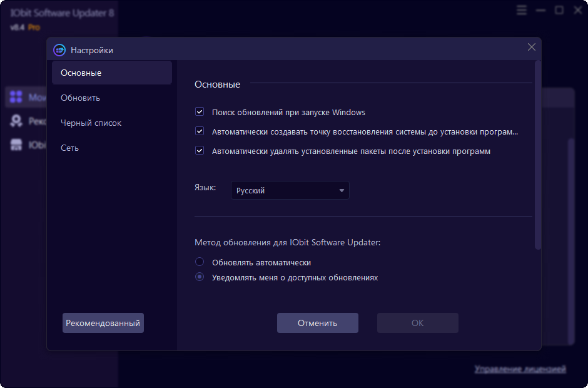Click the Рекомендованный button

(103, 323)
